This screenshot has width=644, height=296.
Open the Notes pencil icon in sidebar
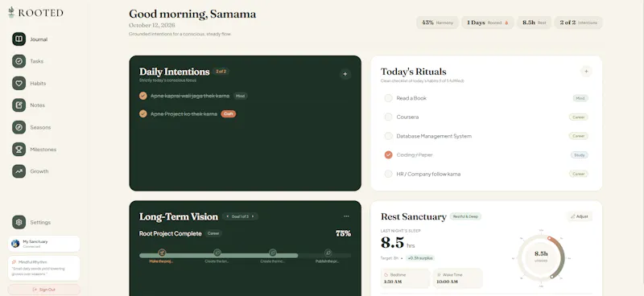(x=19, y=105)
